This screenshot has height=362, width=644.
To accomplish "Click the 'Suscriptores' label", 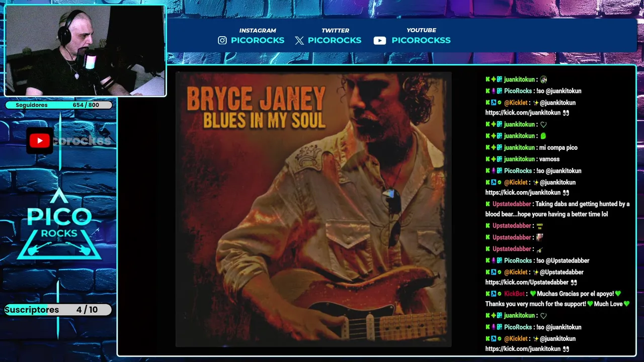I will pos(32,310).
